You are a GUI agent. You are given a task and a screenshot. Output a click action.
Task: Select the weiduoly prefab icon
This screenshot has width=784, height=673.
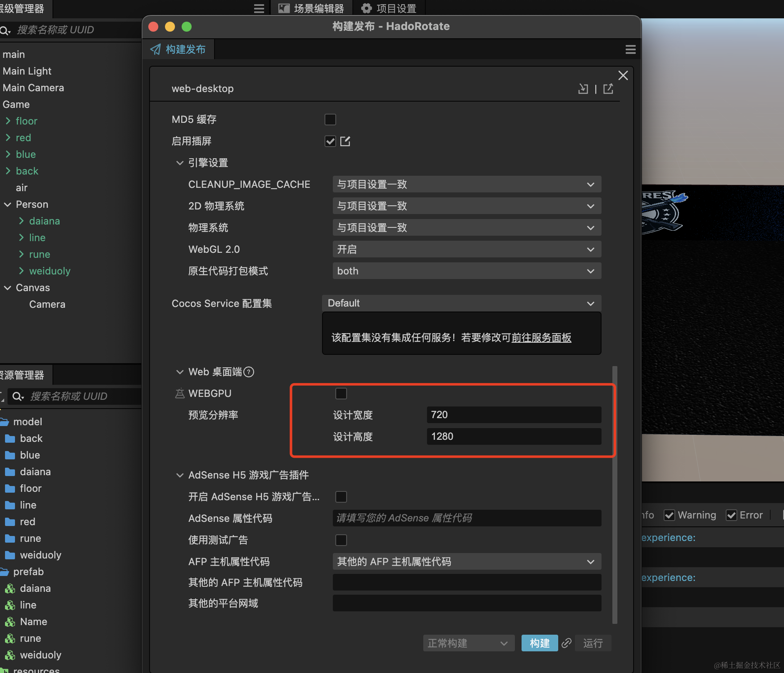point(10,655)
